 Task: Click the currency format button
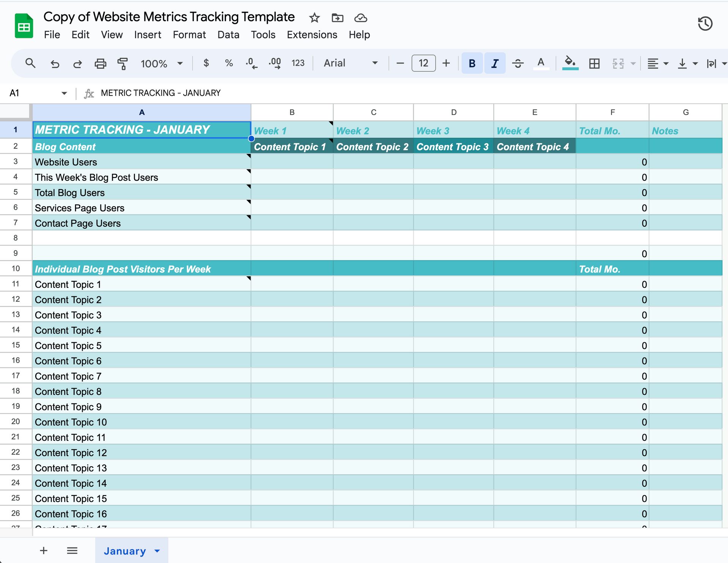206,63
